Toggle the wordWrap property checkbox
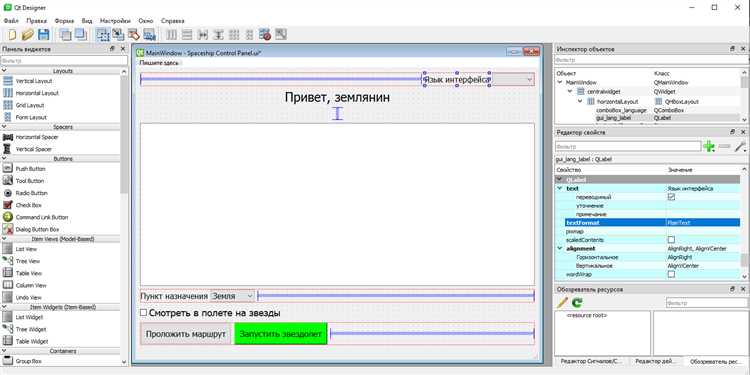Screen dimensions: 750x375 (x=671, y=274)
